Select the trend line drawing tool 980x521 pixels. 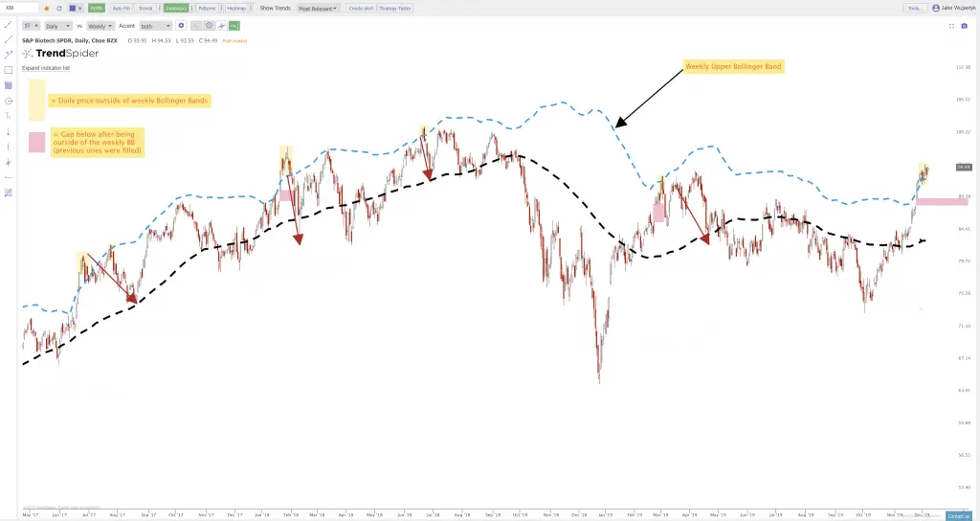pyautogui.click(x=8, y=24)
